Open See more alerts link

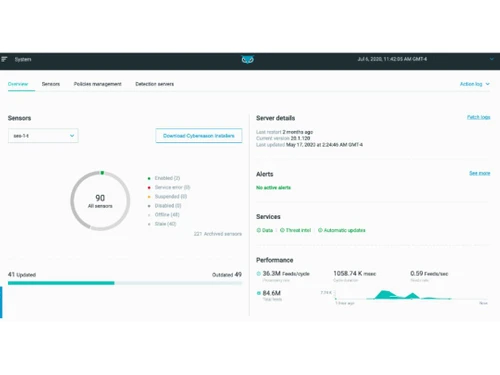coord(480,173)
